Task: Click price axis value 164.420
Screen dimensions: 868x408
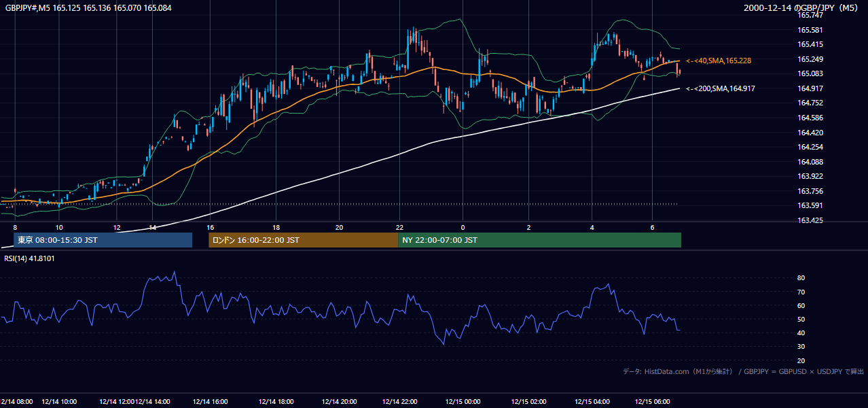Action: (x=810, y=133)
